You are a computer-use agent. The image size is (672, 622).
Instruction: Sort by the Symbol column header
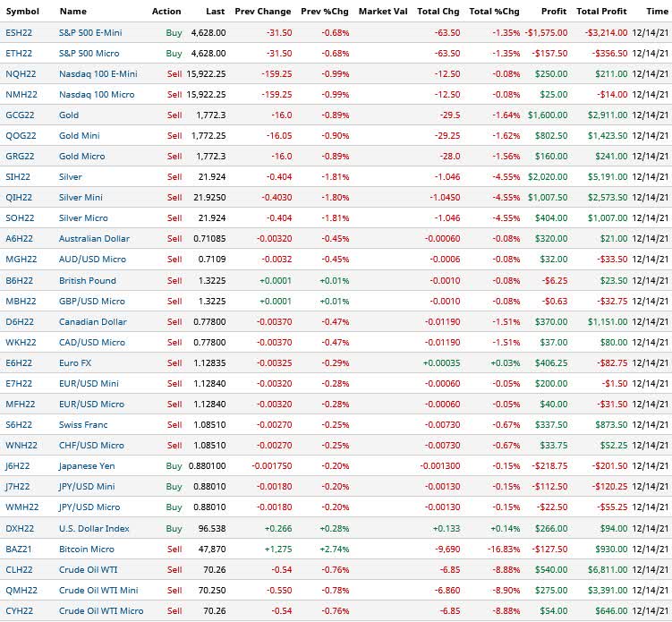pos(22,11)
